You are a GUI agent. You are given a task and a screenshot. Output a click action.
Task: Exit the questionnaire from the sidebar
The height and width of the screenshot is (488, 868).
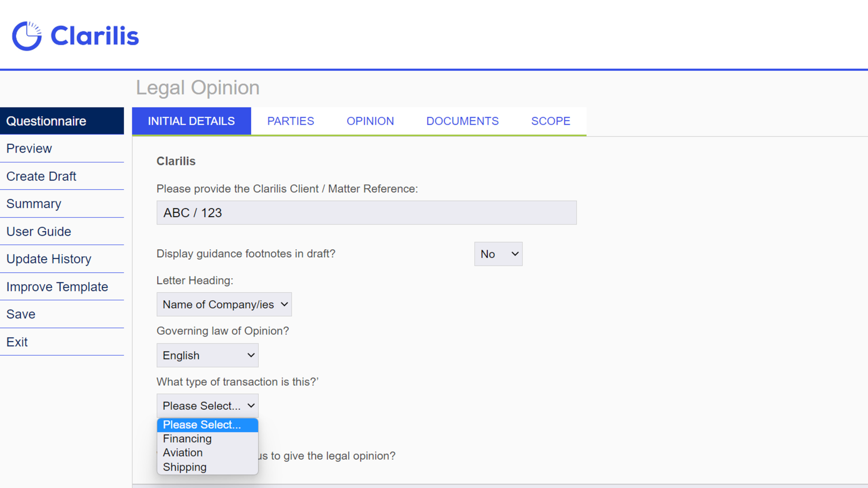tap(62, 342)
